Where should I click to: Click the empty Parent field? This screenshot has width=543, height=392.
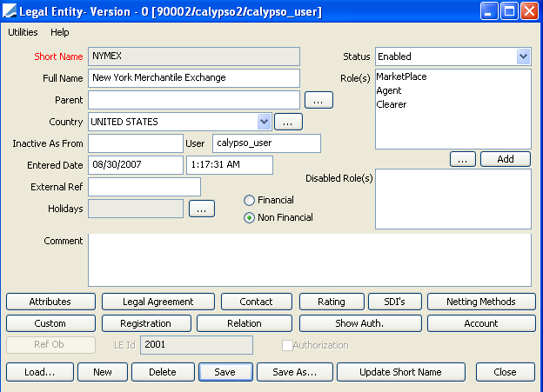pyautogui.click(x=194, y=100)
